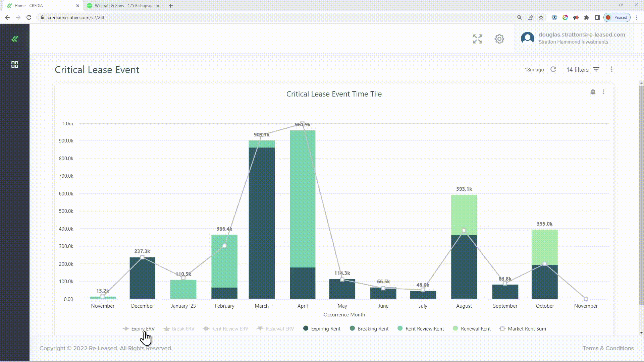Screen dimensions: 644x362
Task: Toggle Break ERV legend series
Action: tap(179, 329)
